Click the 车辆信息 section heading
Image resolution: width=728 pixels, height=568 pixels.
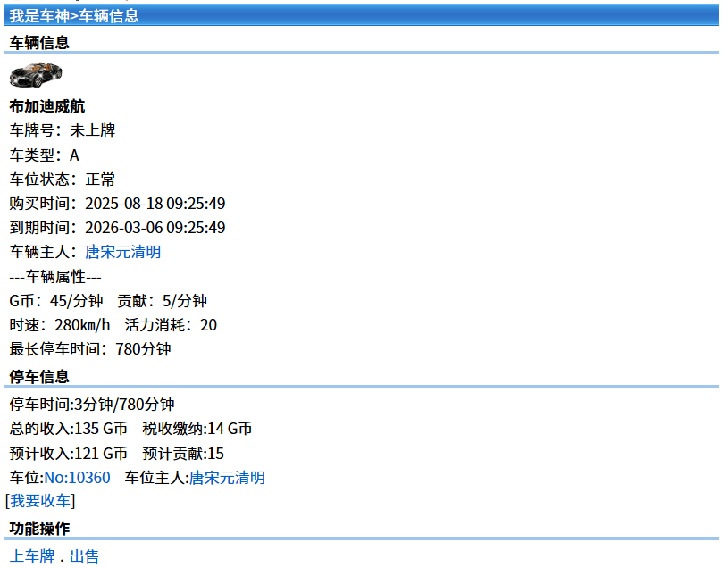39,42
